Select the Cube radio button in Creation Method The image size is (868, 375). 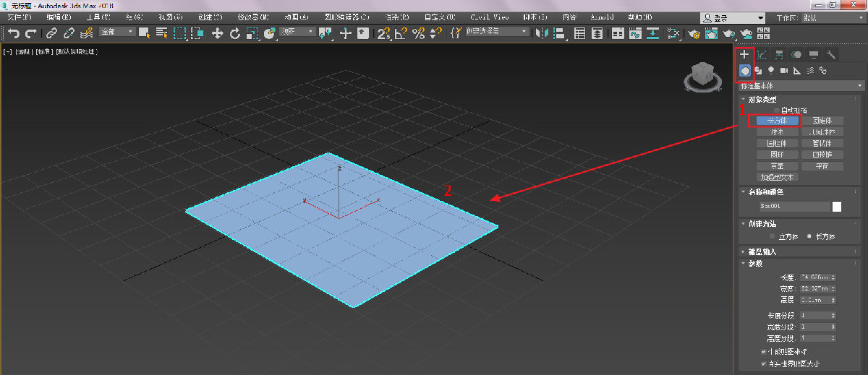pos(773,236)
